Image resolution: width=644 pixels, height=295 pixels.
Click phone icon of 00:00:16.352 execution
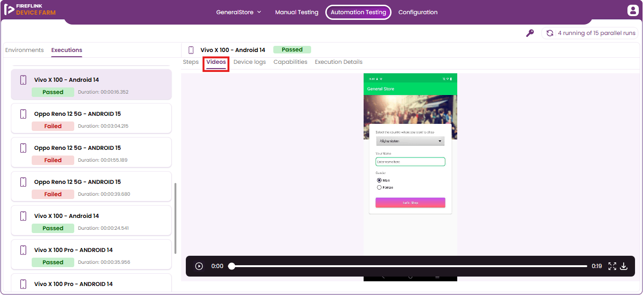point(23,80)
